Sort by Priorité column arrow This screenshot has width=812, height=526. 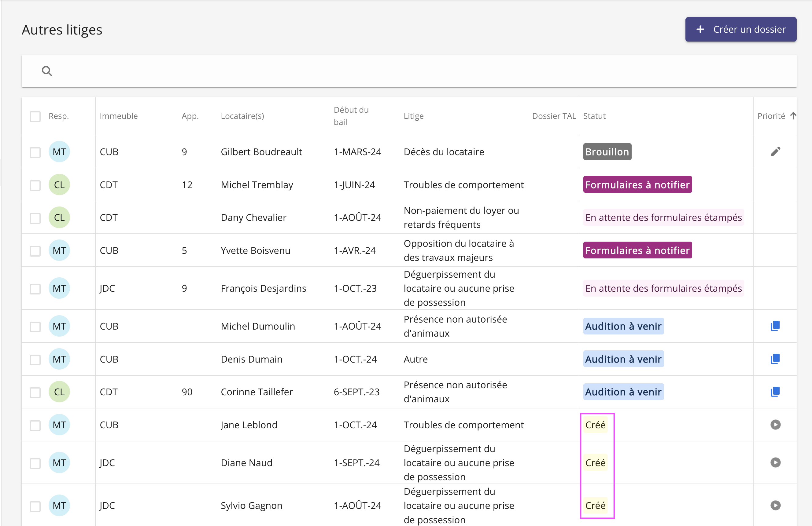tap(793, 116)
